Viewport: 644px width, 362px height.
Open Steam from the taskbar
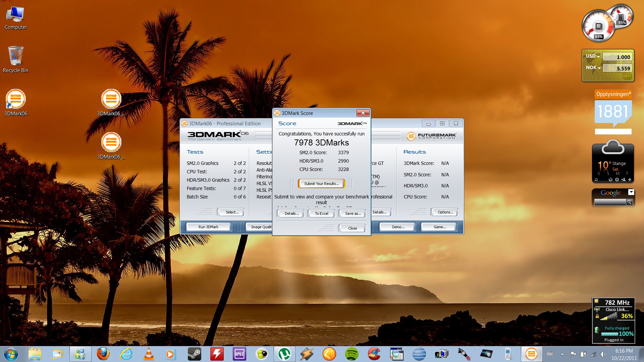coord(194,354)
